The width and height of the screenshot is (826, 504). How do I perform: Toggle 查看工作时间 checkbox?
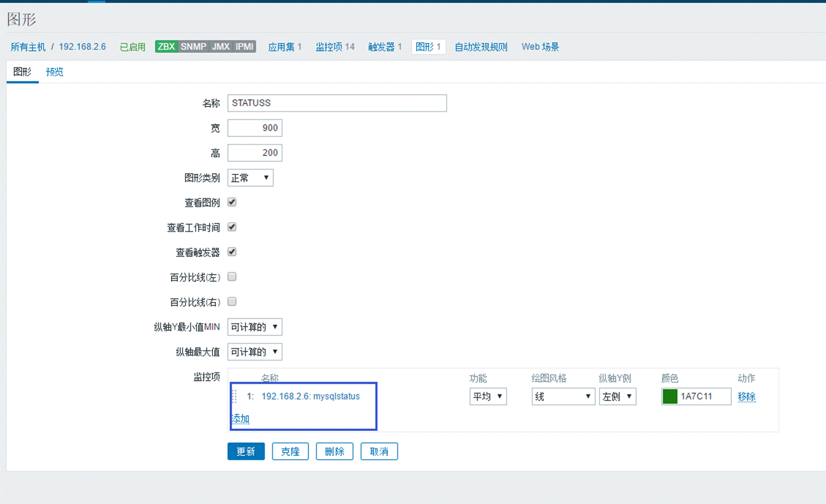click(x=232, y=227)
